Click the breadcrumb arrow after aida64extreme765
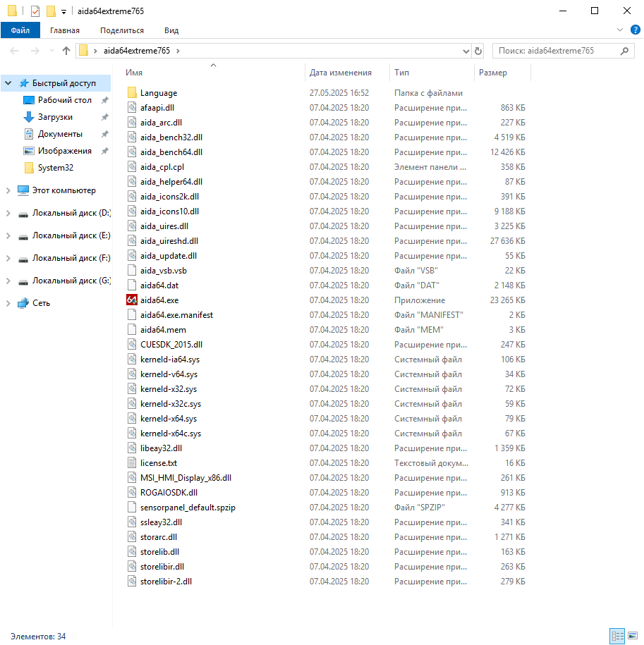 pos(178,51)
